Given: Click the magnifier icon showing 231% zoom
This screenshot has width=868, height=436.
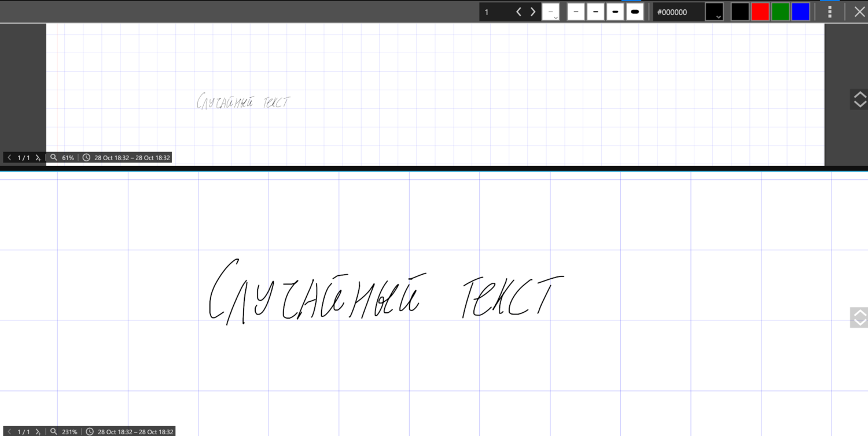Looking at the screenshot, I should tap(53, 431).
